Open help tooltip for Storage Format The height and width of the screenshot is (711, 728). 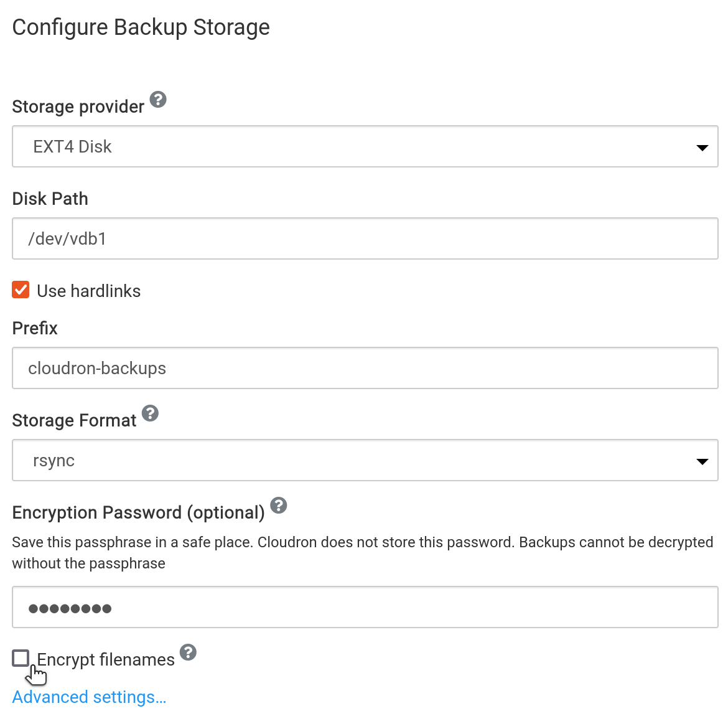150,413
